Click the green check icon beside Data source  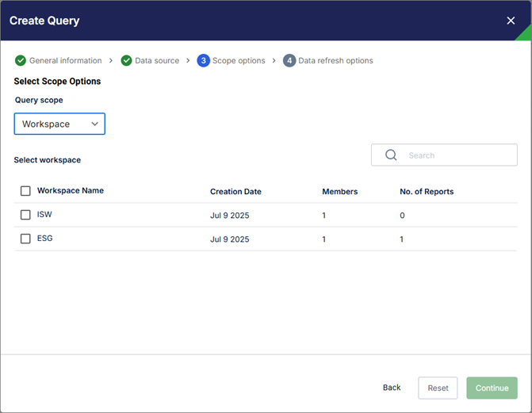click(x=126, y=60)
